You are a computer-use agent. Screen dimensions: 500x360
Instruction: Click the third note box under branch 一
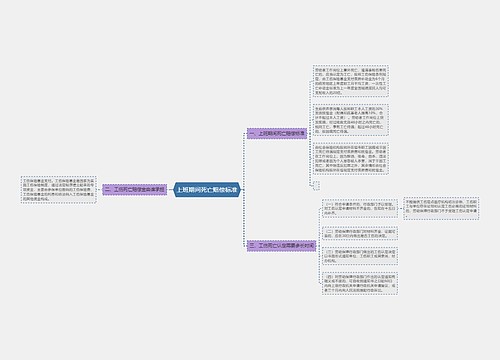351,159
